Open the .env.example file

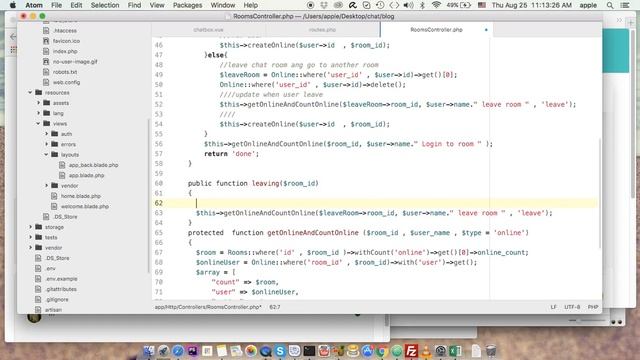(61, 279)
